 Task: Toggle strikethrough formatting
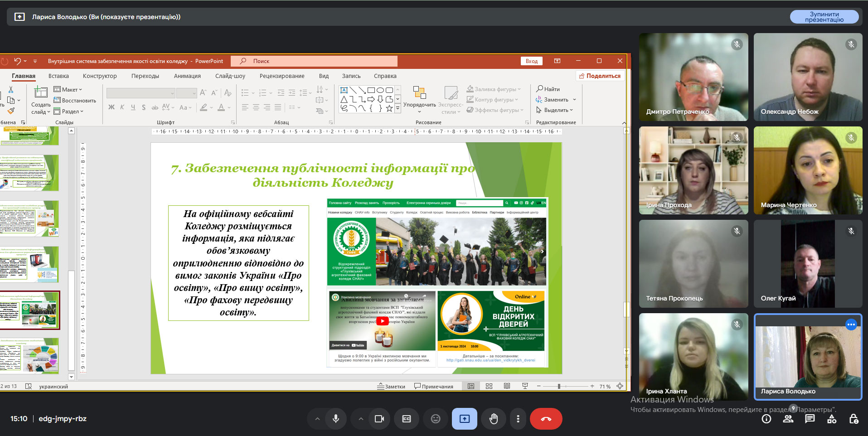point(155,107)
